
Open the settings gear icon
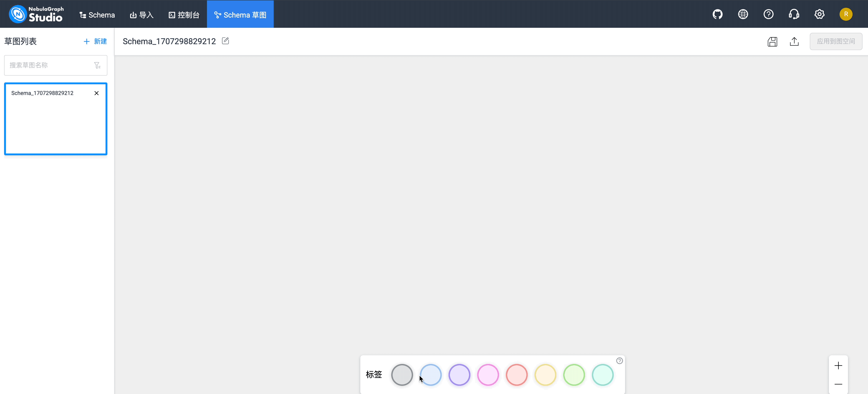point(819,14)
